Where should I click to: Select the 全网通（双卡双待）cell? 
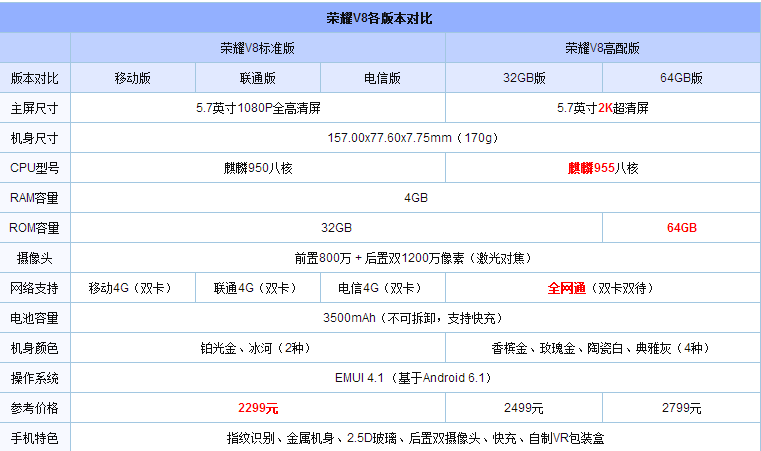(602, 288)
